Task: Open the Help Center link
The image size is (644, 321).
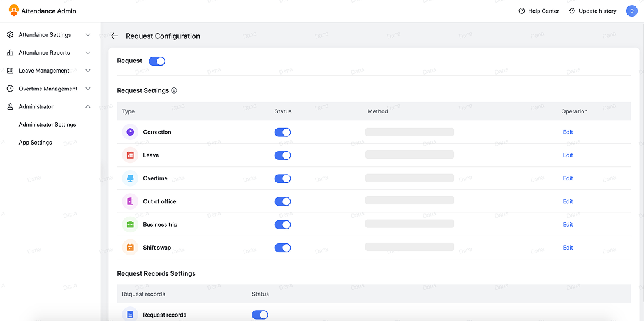Action: coord(539,11)
